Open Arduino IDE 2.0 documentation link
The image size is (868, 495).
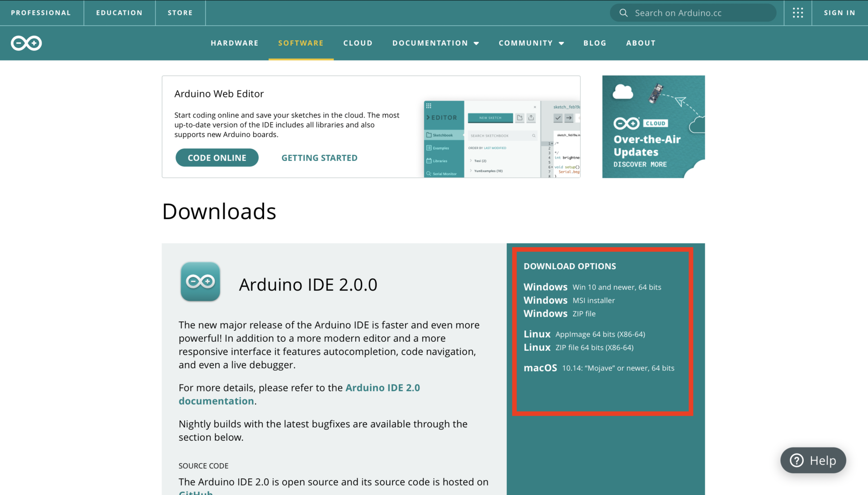(x=299, y=394)
